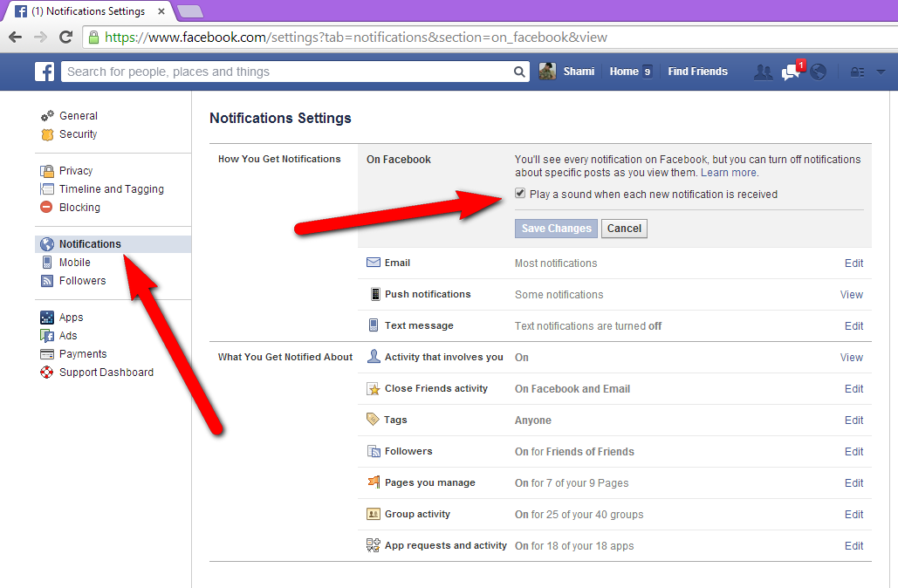Click the URL address bar

click(x=490, y=38)
